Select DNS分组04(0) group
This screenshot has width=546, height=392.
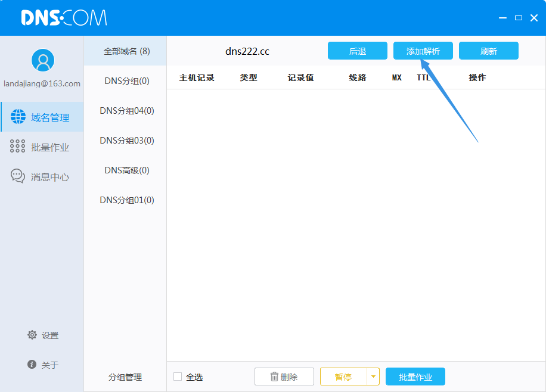126,111
